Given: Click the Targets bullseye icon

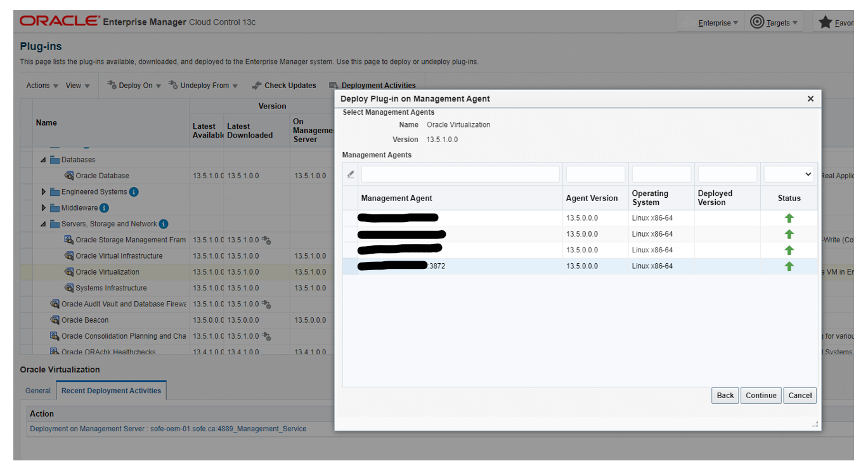Looking at the screenshot, I should [756, 22].
